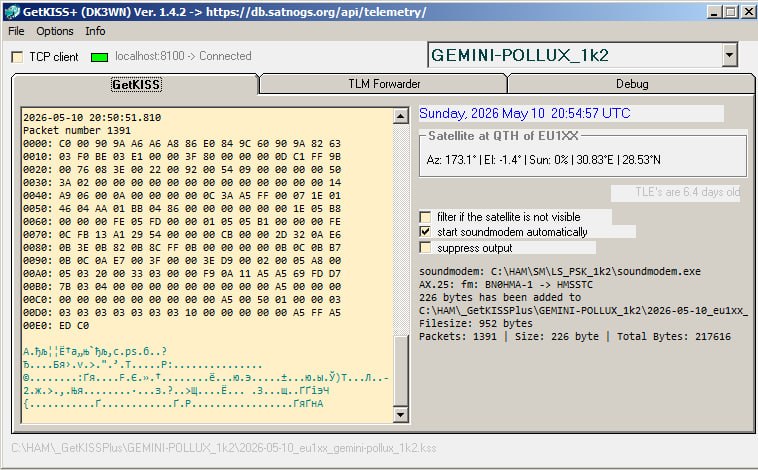This screenshot has width=758, height=470.
Task: Minimize the GetKISS+ window
Action: click(x=714, y=12)
